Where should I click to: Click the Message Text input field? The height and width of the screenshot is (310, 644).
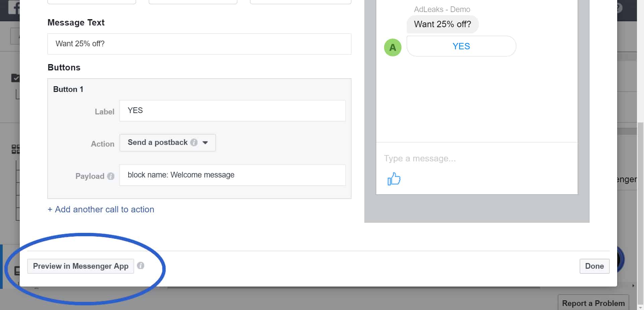(x=199, y=44)
